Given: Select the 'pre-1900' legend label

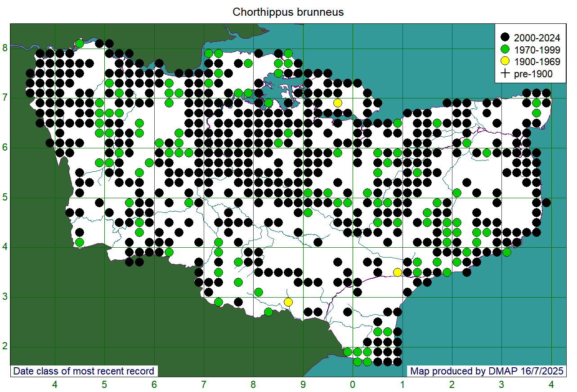Looking at the screenshot, I should point(533,74).
